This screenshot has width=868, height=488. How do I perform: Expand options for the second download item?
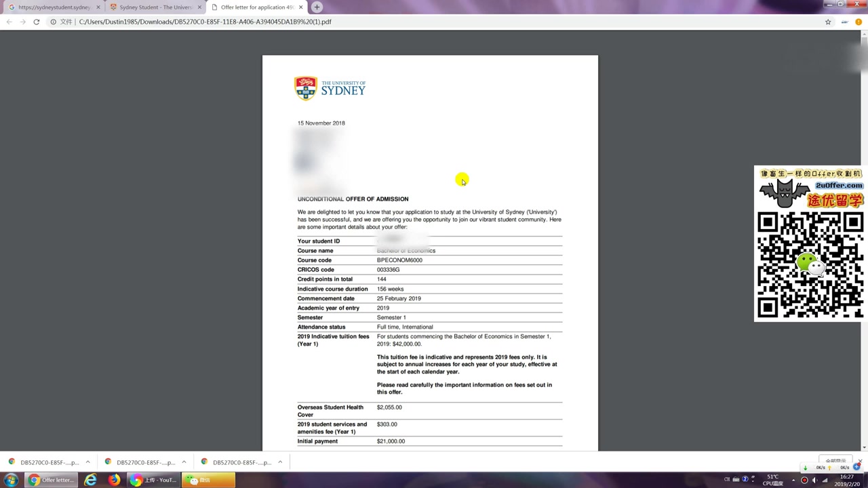click(x=184, y=462)
